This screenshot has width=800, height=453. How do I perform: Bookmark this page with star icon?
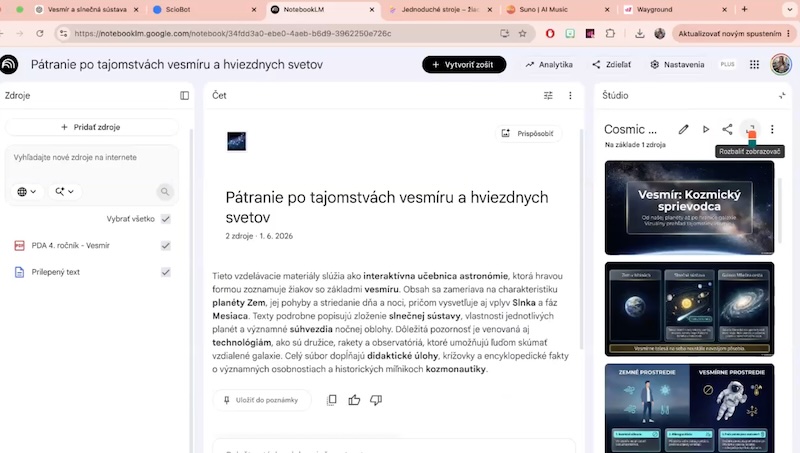pos(522,34)
